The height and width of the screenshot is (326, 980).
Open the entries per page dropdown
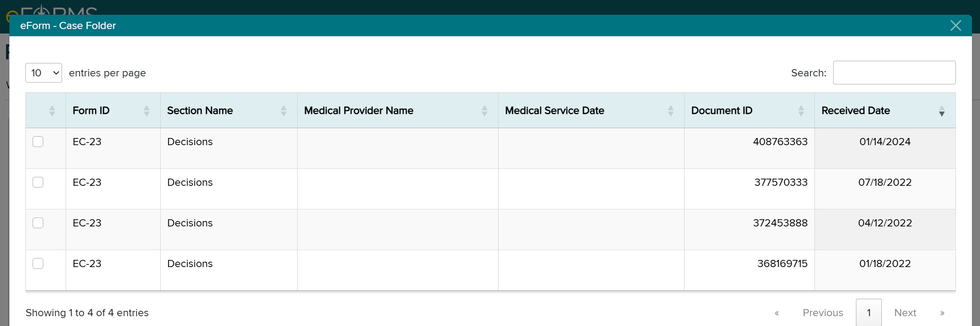44,73
